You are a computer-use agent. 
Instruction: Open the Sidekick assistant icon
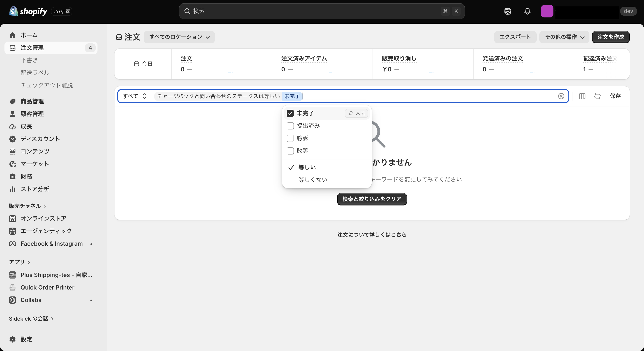click(x=508, y=11)
